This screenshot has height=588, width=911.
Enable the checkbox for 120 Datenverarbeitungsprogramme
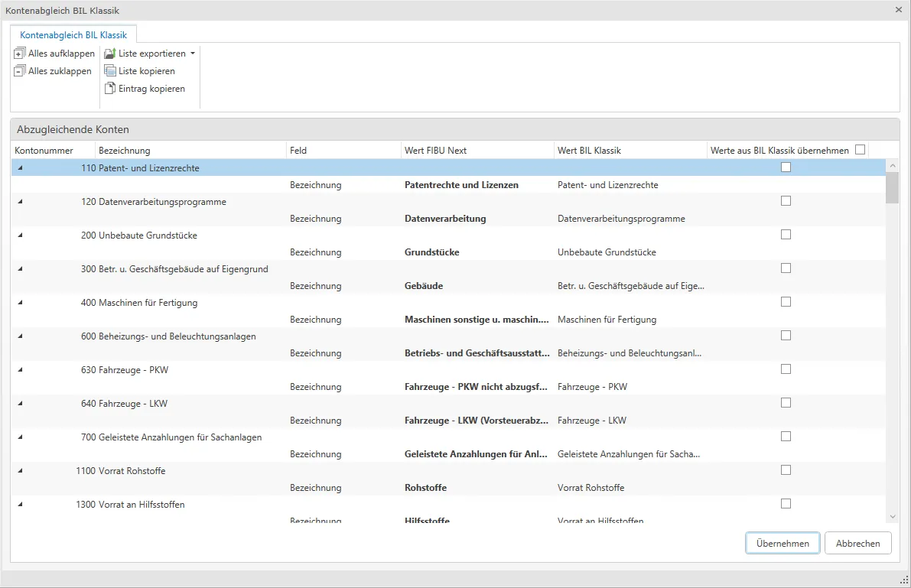point(786,201)
